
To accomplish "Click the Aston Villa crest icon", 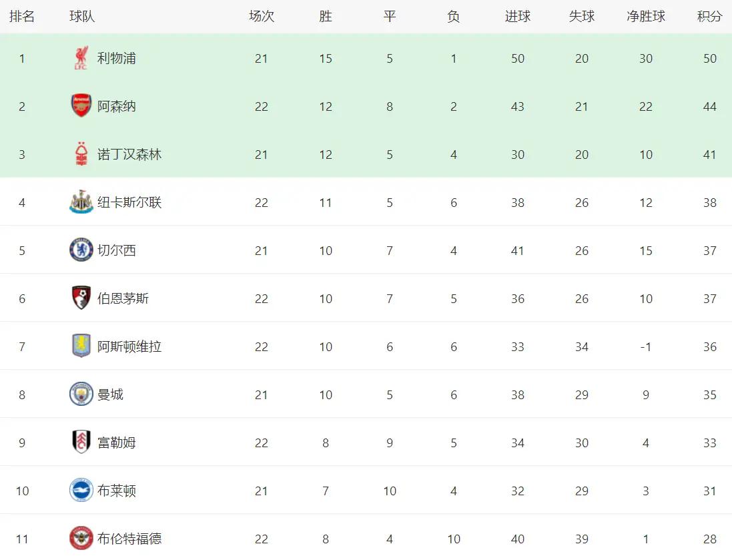I will pos(81,346).
